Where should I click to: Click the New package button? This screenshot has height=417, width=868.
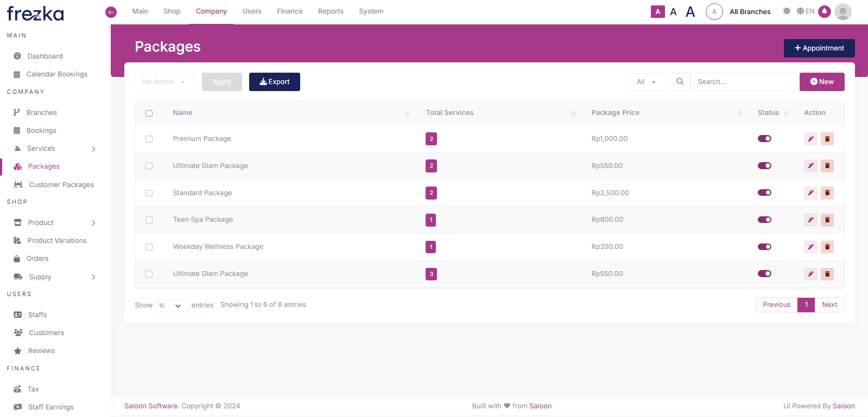click(x=822, y=82)
